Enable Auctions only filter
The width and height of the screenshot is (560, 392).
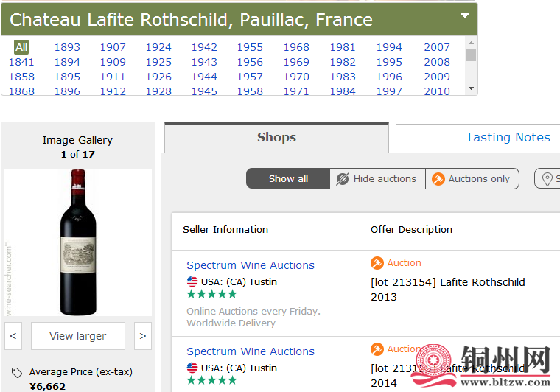472,178
